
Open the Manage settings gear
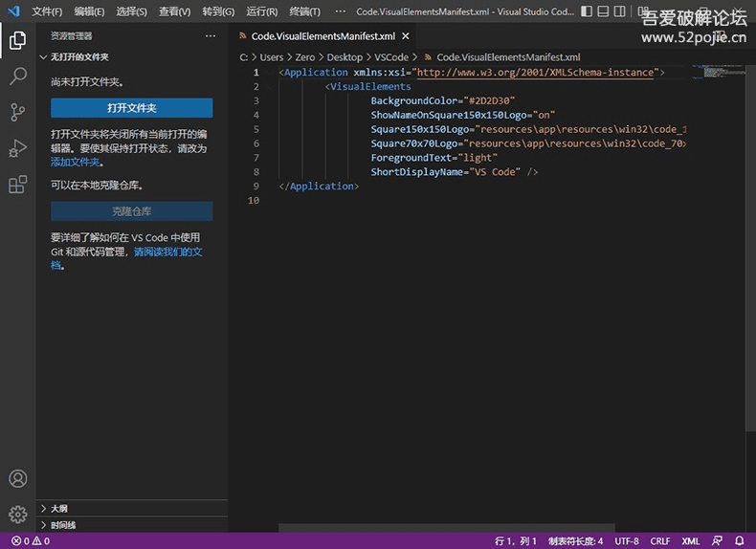(17, 515)
